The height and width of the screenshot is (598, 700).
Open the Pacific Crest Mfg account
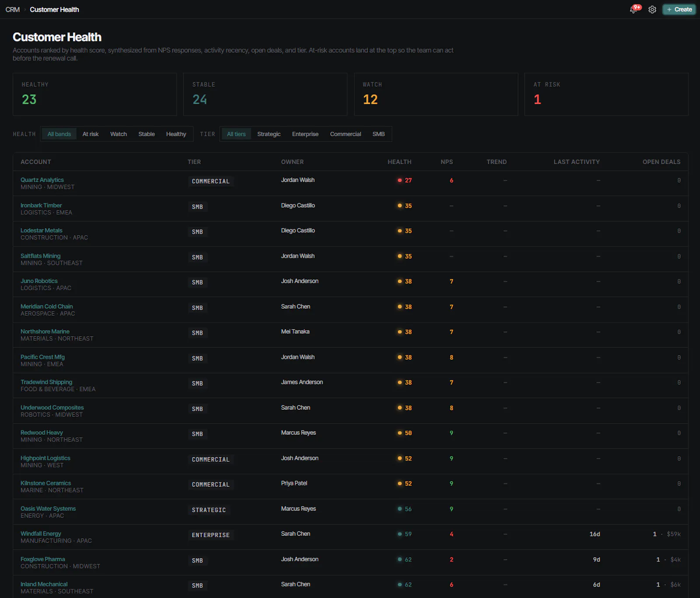42,357
